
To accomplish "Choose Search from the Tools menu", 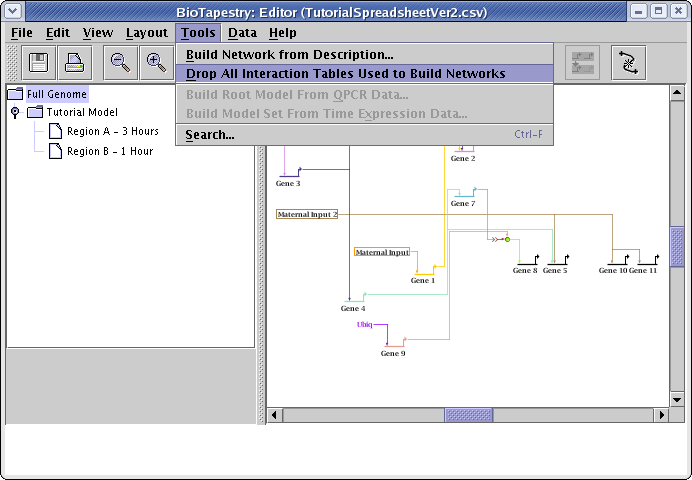I will 210,135.
